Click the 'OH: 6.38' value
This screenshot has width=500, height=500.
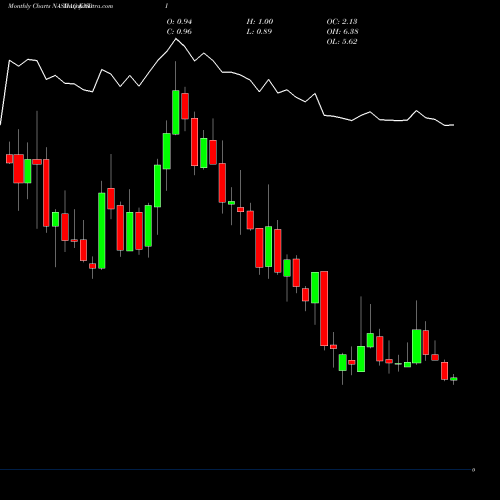(342, 32)
